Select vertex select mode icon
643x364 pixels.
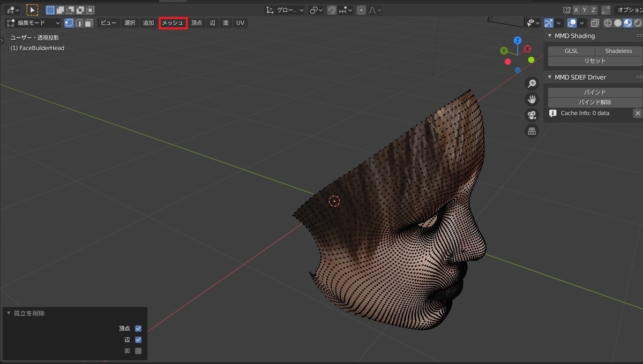click(69, 23)
